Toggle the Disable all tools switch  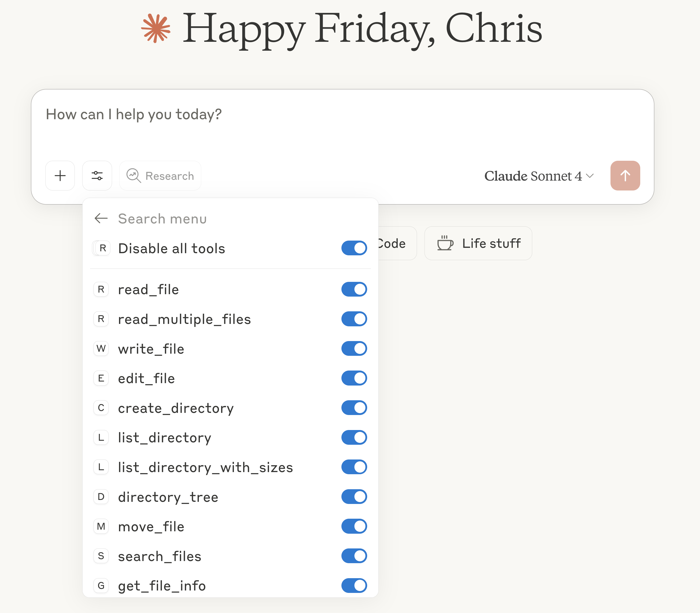(354, 248)
